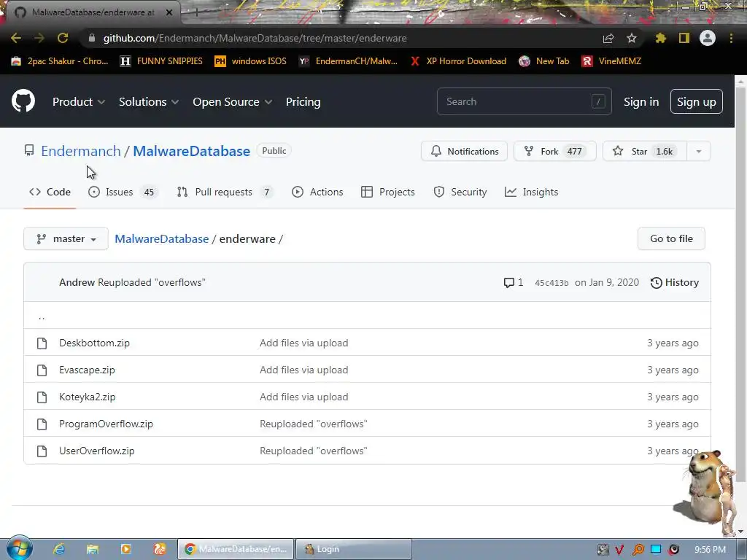This screenshot has width=747, height=560.
Task: Star the MalwareDatabase repository
Action: click(x=645, y=152)
